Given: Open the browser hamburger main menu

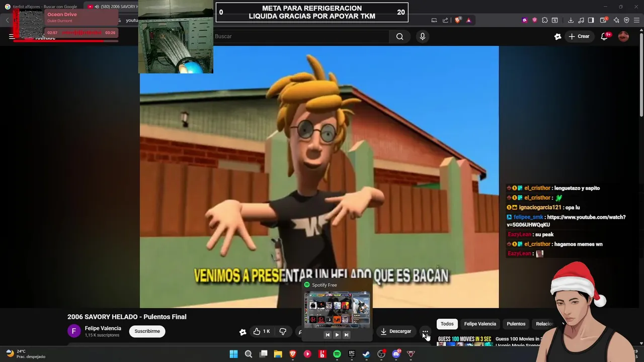Looking at the screenshot, I should click(x=637, y=20).
